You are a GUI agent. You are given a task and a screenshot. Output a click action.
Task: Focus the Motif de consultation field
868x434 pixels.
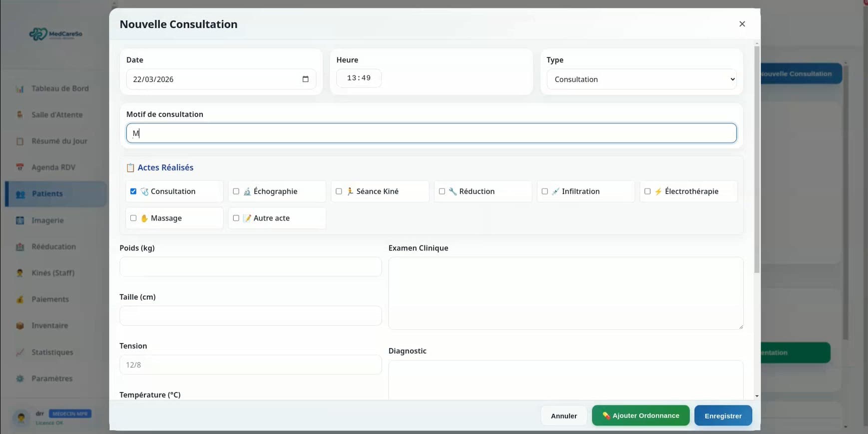coord(432,133)
